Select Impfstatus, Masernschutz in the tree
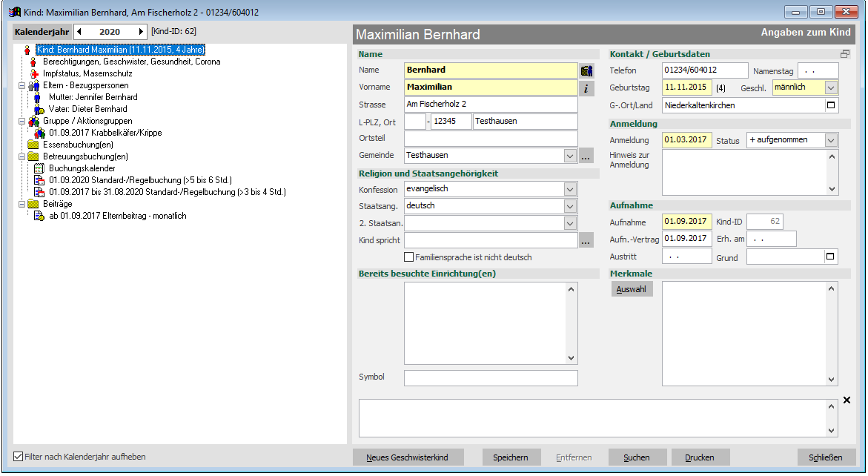This screenshot has width=868, height=476. click(x=87, y=73)
